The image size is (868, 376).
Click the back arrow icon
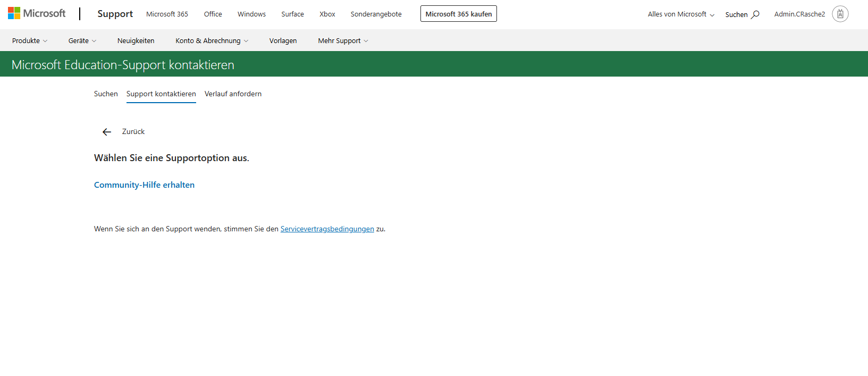tap(107, 132)
